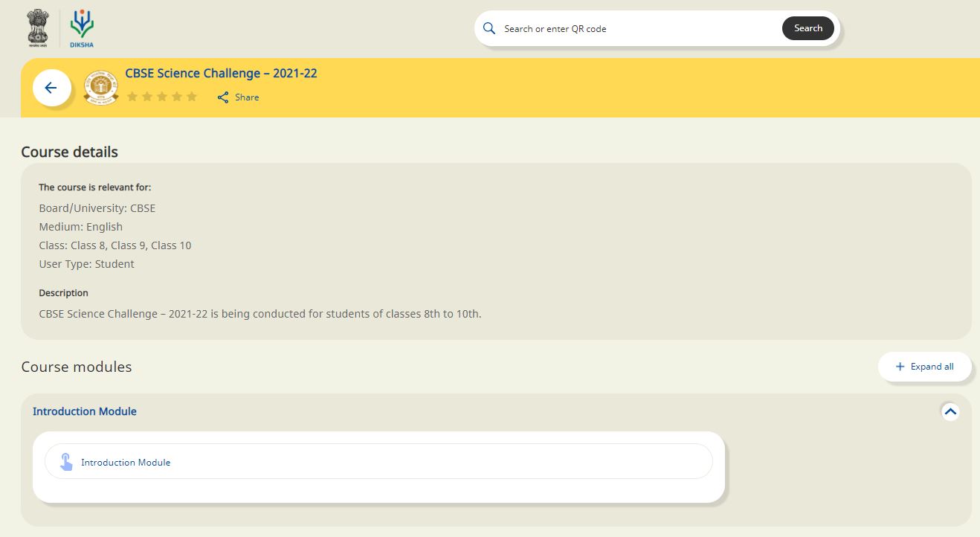The width and height of the screenshot is (980, 537).
Task: Select the fourth rating star
Action: (177, 96)
